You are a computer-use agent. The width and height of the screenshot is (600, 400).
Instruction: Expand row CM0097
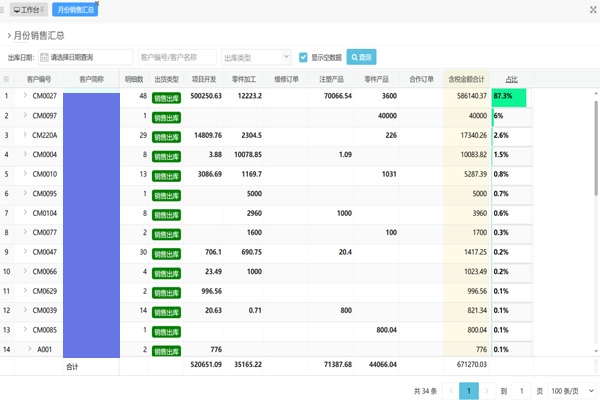[25, 114]
